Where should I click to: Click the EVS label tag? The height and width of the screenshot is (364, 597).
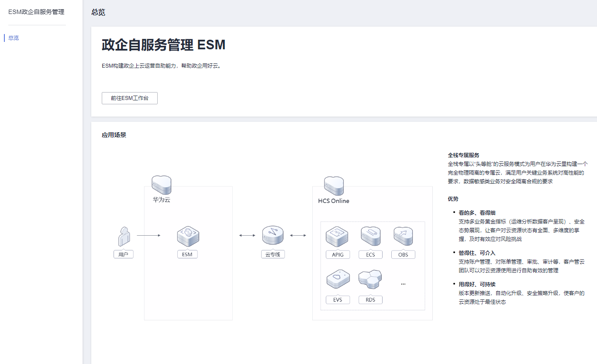click(x=338, y=300)
